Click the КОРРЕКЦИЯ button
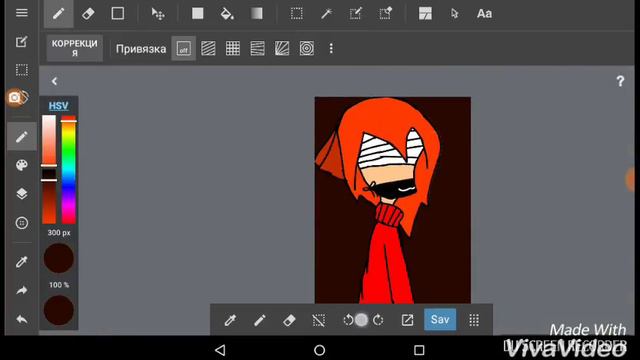This screenshot has height=360, width=640. 75,48
